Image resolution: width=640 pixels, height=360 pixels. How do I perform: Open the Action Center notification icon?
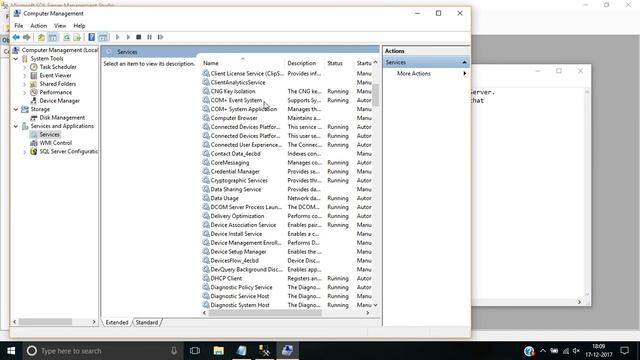click(x=624, y=351)
